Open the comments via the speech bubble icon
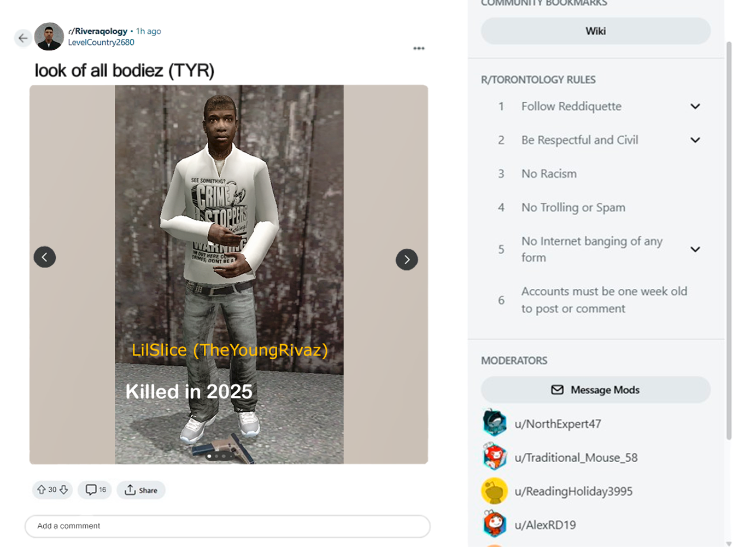Screen dimensions: 756x547 pos(91,490)
